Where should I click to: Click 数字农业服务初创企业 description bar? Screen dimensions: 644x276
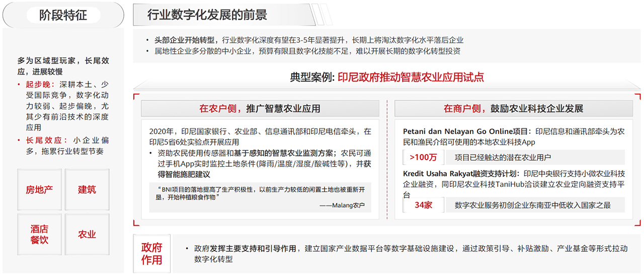[x=533, y=205]
